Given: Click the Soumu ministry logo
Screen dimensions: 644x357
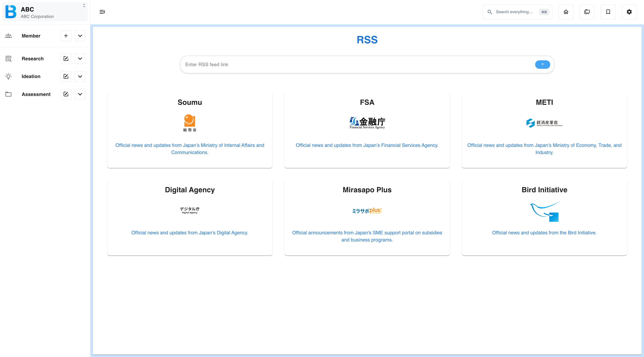Looking at the screenshot, I should click(190, 123).
